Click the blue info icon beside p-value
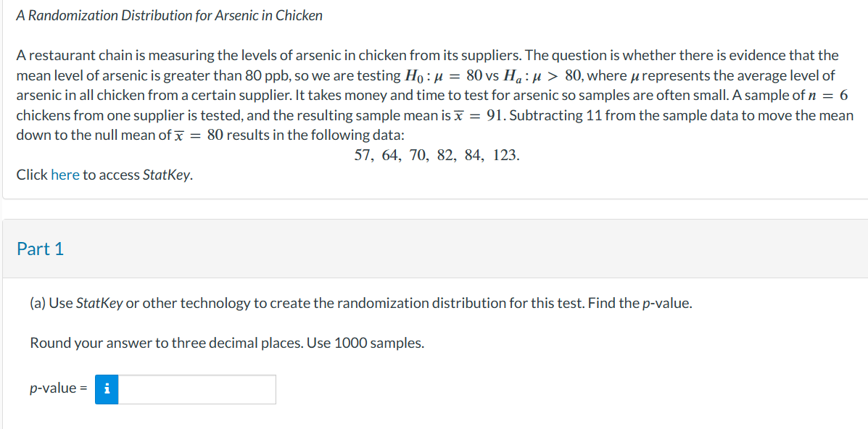Screen dimensions: 868x429 (107, 389)
